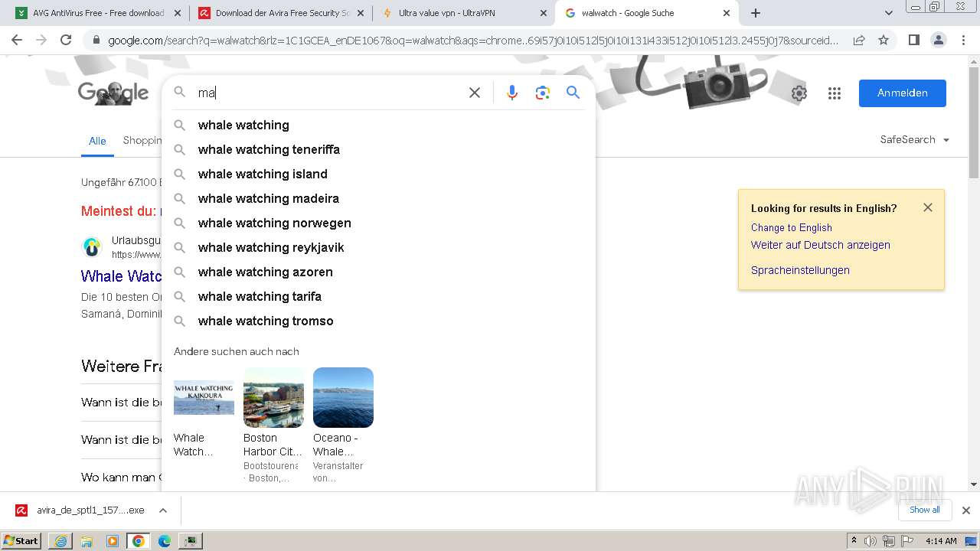
Task: Close the AVG AntiVirus Free tab
Action: point(178,13)
